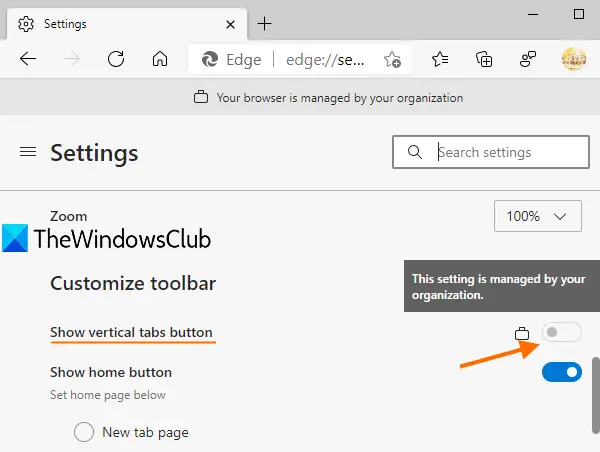Reload the page with refresh icon
600x452 pixels.
pyautogui.click(x=116, y=59)
